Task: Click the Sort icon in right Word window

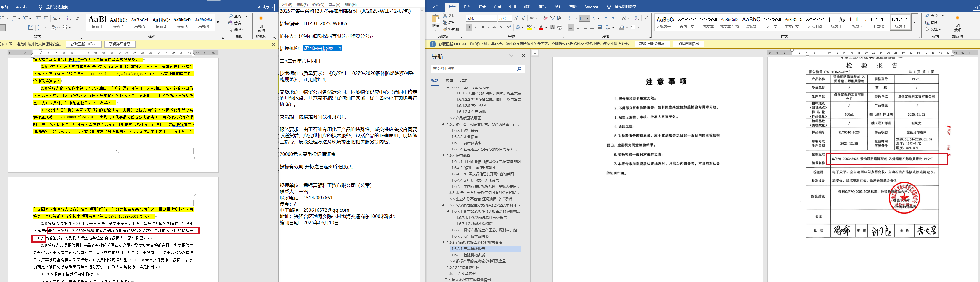Action: pyautogui.click(x=637, y=18)
